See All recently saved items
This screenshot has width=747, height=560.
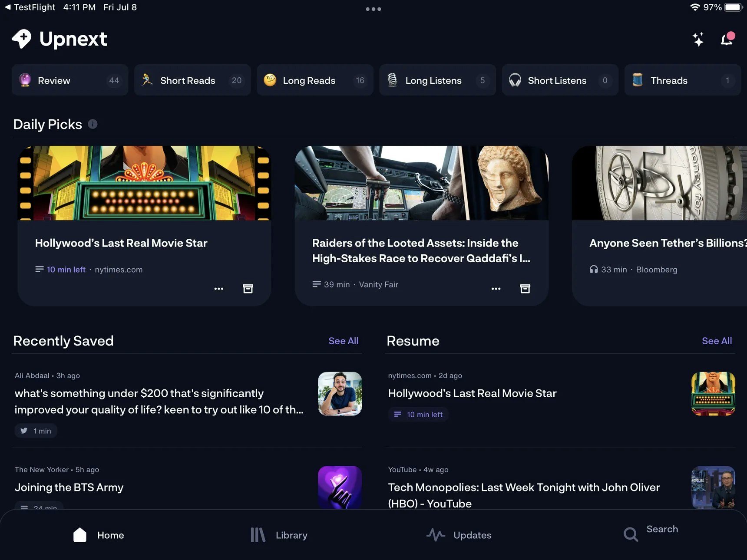(x=344, y=341)
